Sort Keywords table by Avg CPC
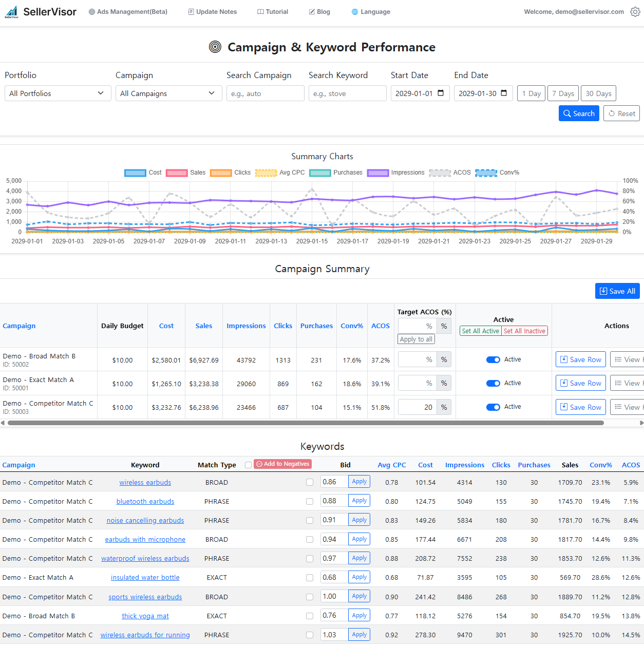This screenshot has width=644, height=646. tap(392, 465)
